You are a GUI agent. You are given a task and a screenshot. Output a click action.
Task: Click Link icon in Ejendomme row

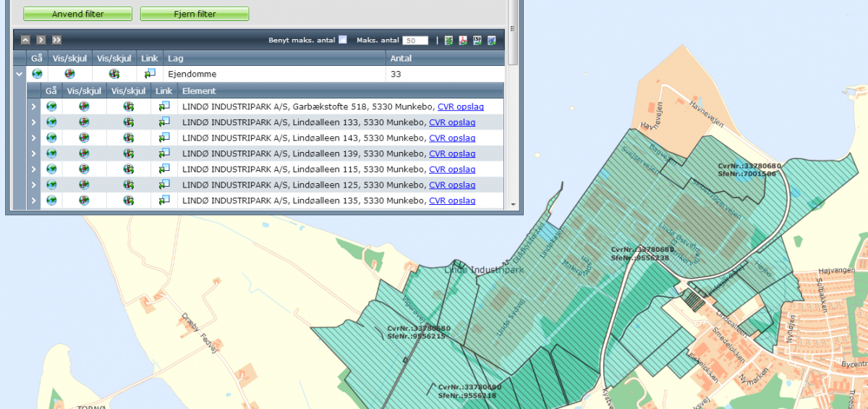(x=150, y=74)
